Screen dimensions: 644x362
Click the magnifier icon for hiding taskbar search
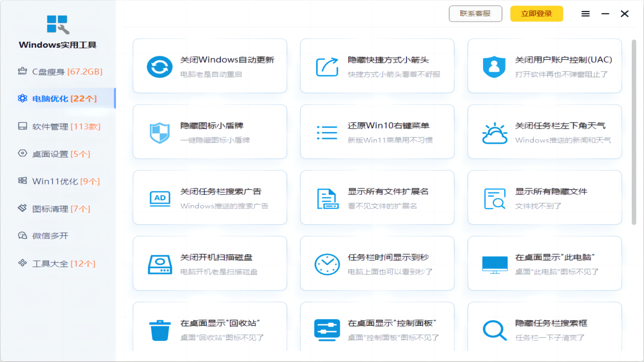tap(494, 330)
